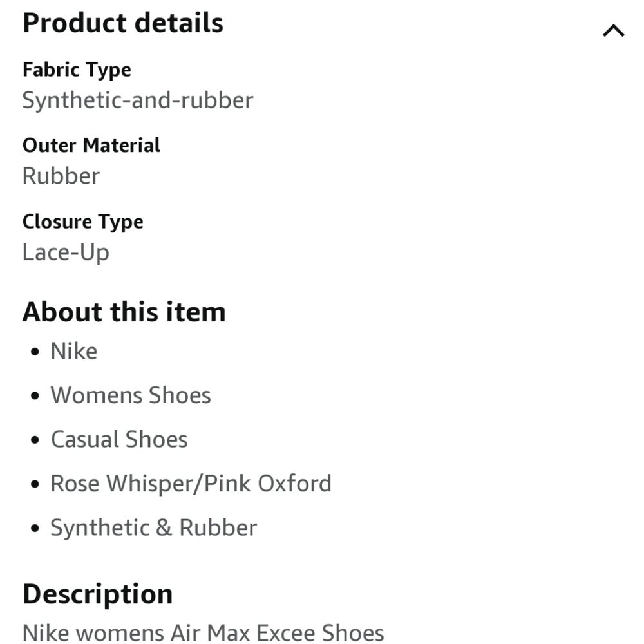Select the Closure Type label

point(83,222)
